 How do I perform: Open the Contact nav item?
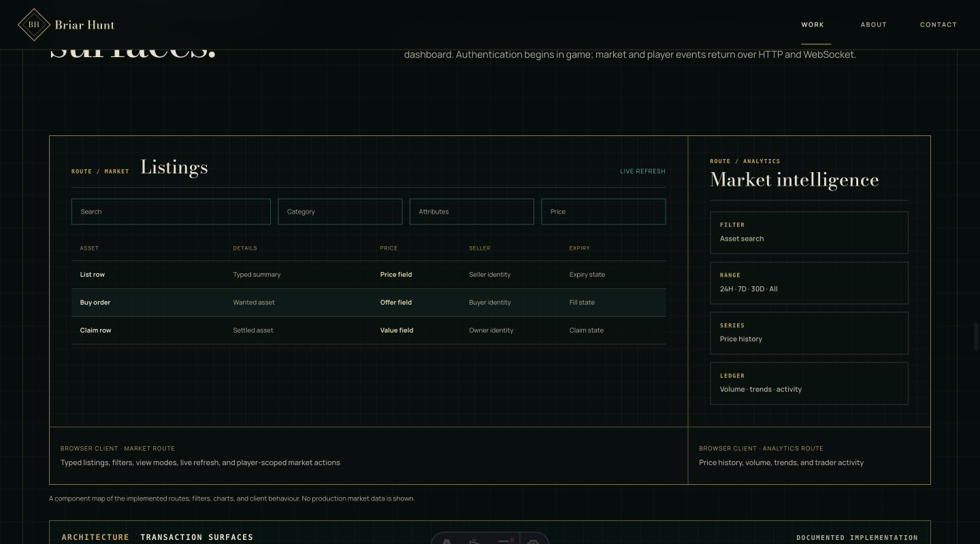click(x=938, y=24)
